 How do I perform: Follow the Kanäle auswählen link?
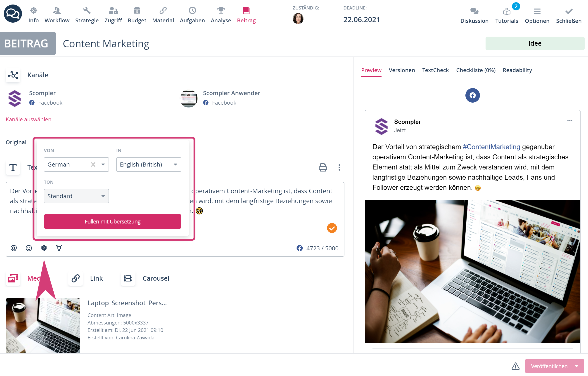28,119
